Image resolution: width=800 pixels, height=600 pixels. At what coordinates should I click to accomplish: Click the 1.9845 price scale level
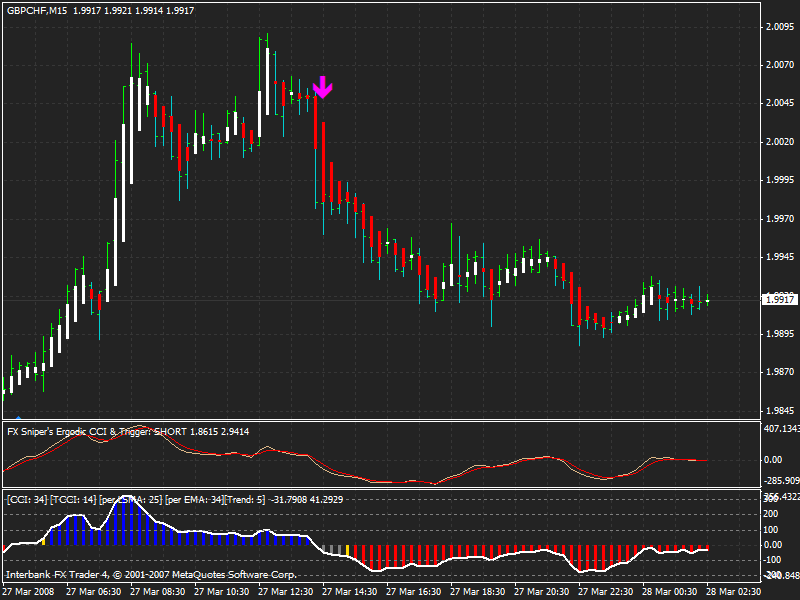click(780, 410)
